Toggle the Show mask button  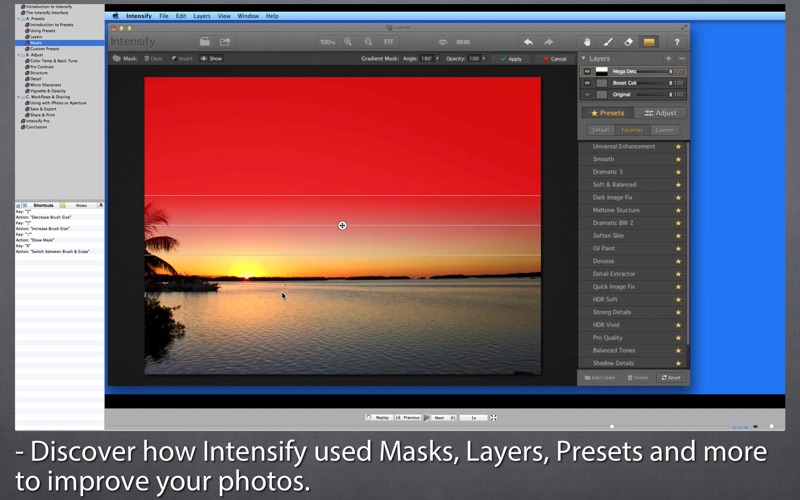[x=211, y=58]
